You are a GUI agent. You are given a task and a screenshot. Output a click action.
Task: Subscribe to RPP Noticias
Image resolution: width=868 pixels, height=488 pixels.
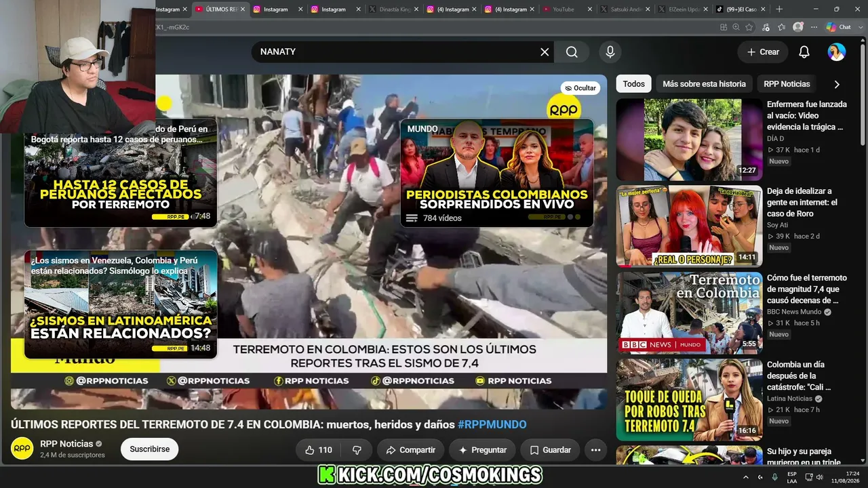click(150, 449)
